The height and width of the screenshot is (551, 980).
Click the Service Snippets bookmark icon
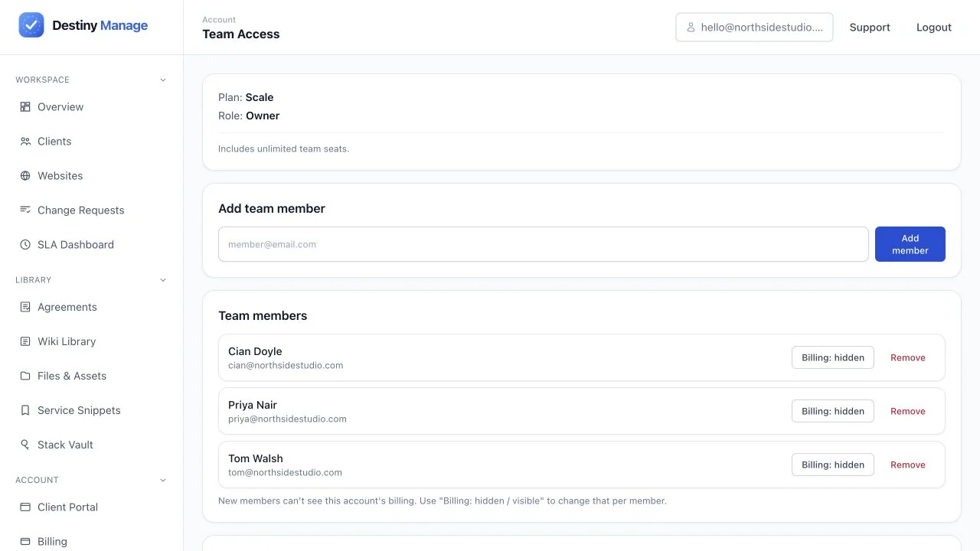(25, 410)
